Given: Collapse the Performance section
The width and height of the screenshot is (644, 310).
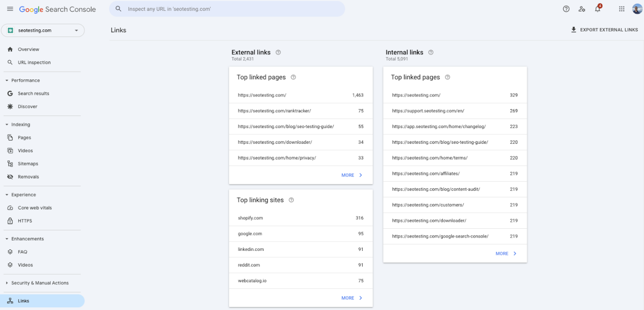Looking at the screenshot, I should [6, 80].
